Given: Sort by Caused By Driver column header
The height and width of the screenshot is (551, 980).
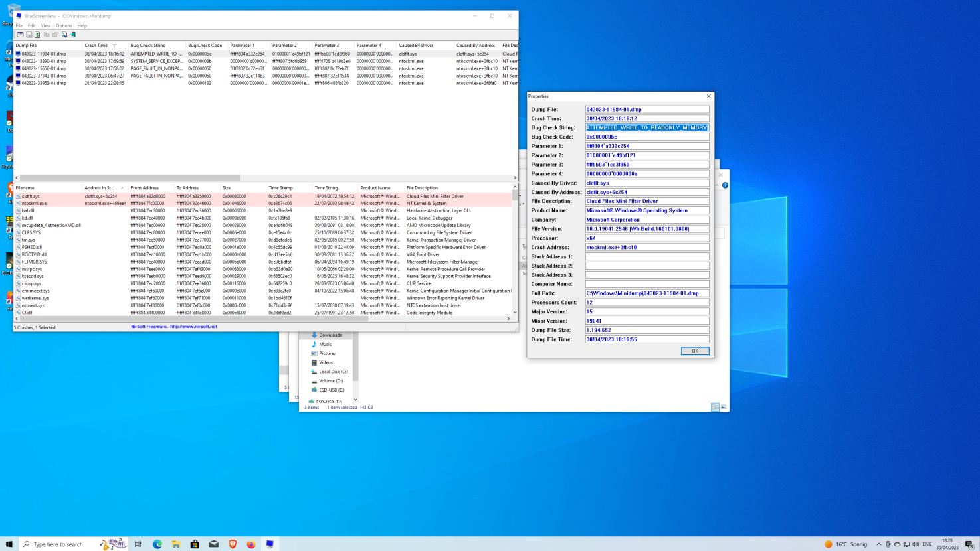Looking at the screenshot, I should [x=425, y=46].
